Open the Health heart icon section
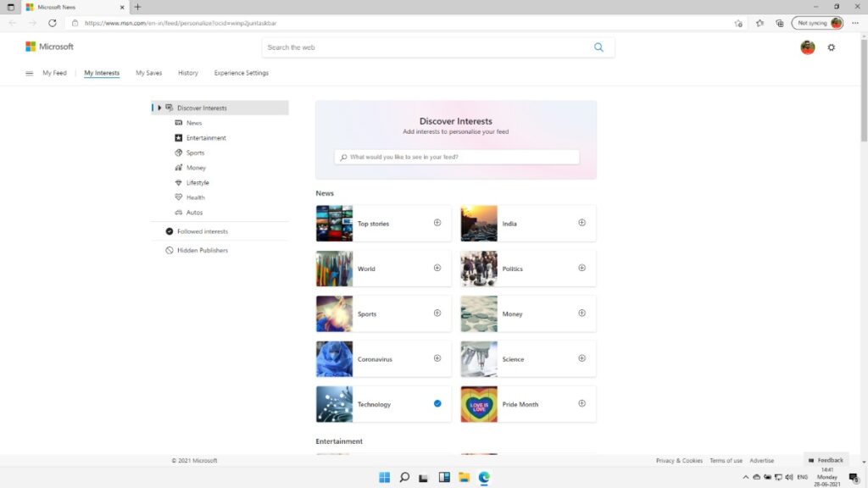This screenshot has width=868, height=488. (180, 197)
